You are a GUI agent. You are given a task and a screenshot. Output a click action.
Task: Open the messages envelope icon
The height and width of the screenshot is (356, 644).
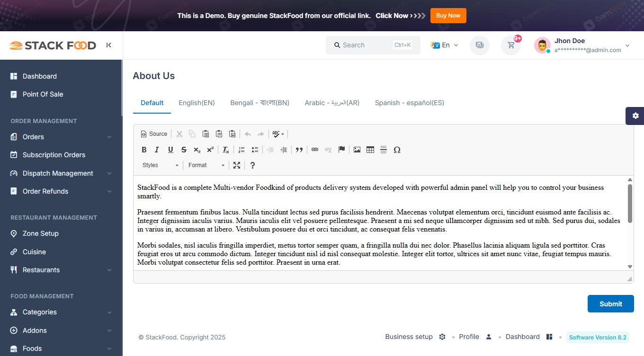coord(480,45)
